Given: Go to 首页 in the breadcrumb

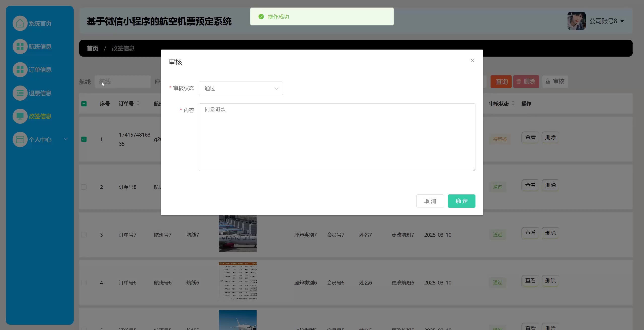Looking at the screenshot, I should click(92, 48).
